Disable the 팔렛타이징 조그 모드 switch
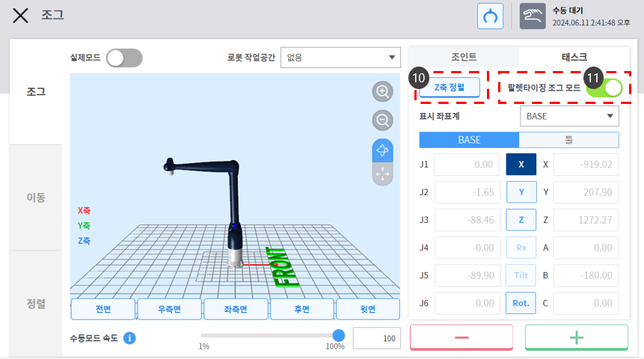This screenshot has height=359, width=644. [x=605, y=88]
